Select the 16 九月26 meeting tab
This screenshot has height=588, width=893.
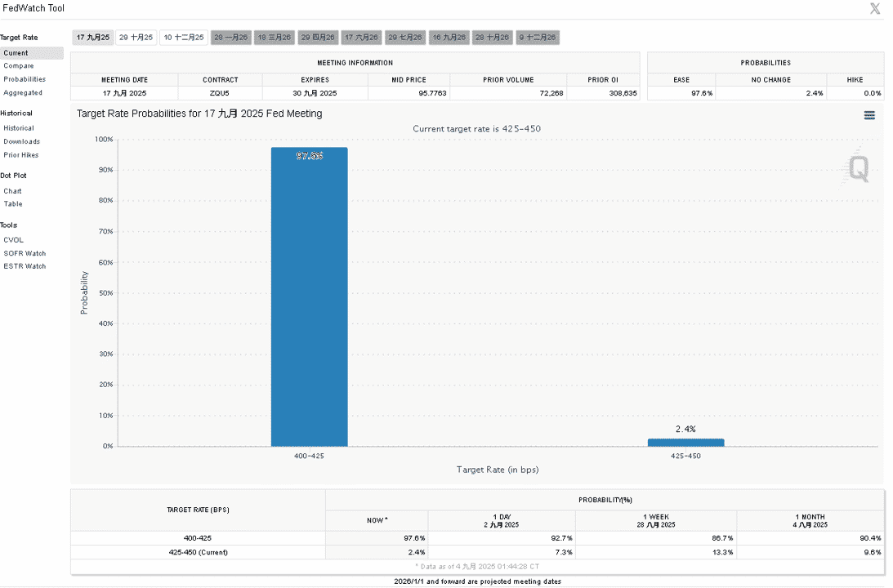pyautogui.click(x=449, y=38)
